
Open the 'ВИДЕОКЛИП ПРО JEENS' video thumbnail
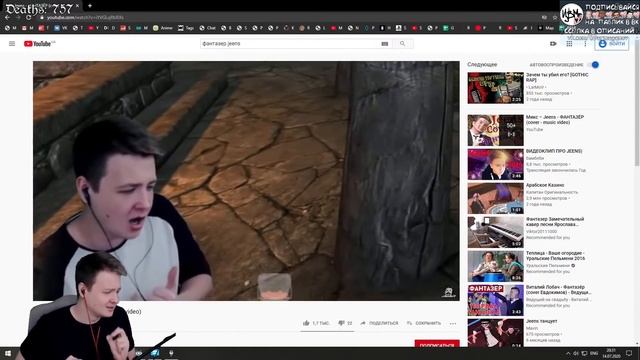495,164
